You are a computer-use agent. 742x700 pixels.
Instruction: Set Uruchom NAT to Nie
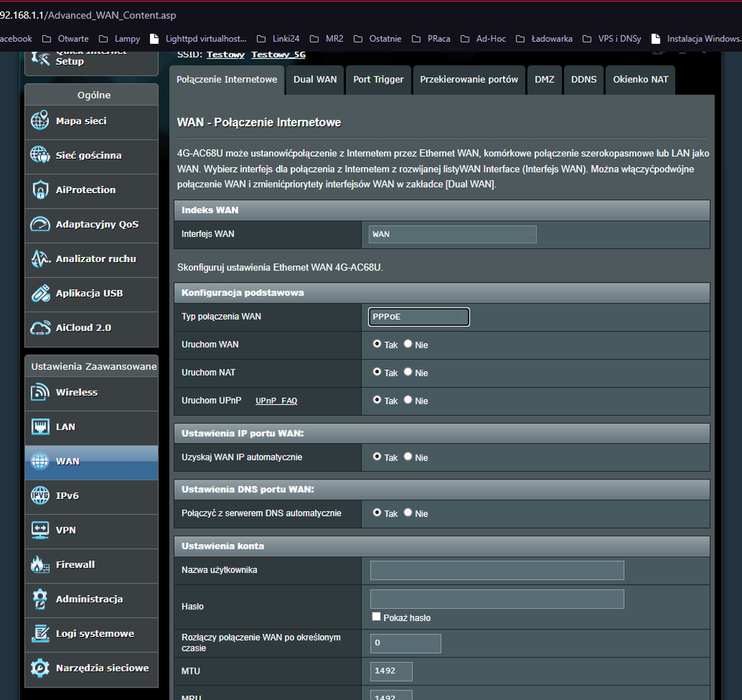pyautogui.click(x=408, y=372)
